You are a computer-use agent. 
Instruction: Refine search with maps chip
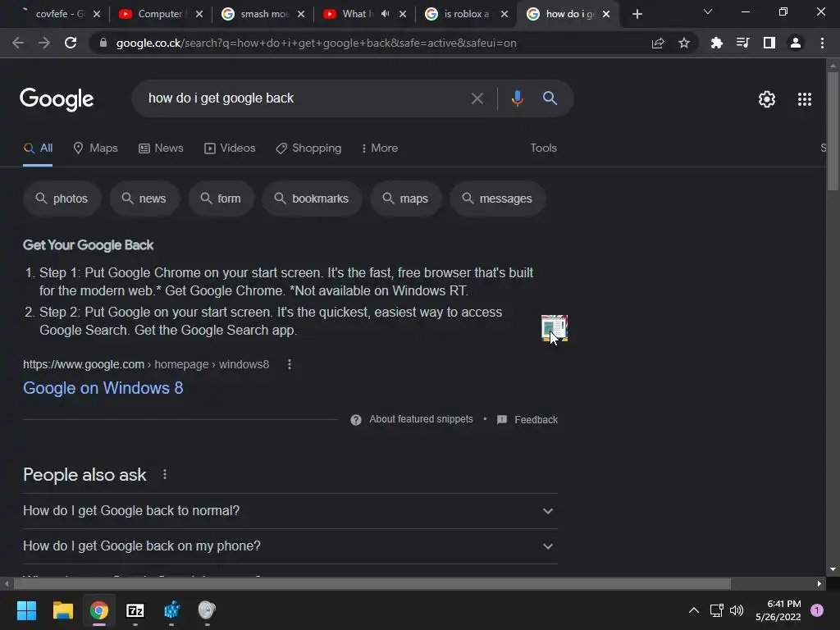tap(405, 199)
